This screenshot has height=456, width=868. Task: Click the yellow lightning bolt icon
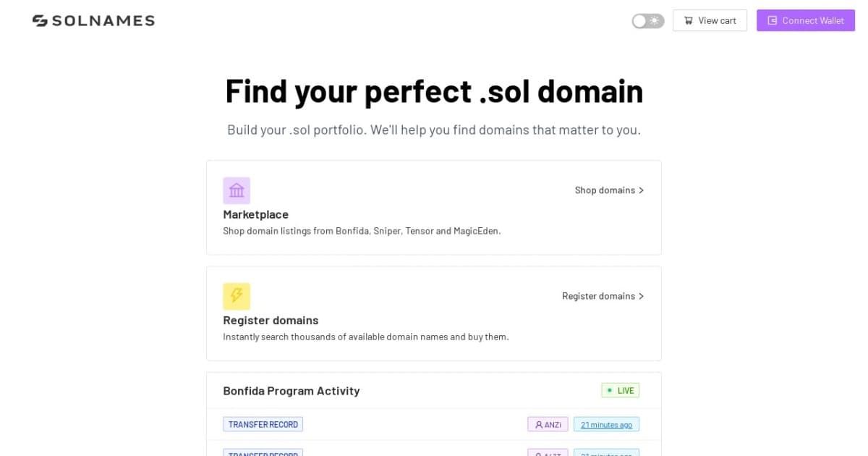237,295
